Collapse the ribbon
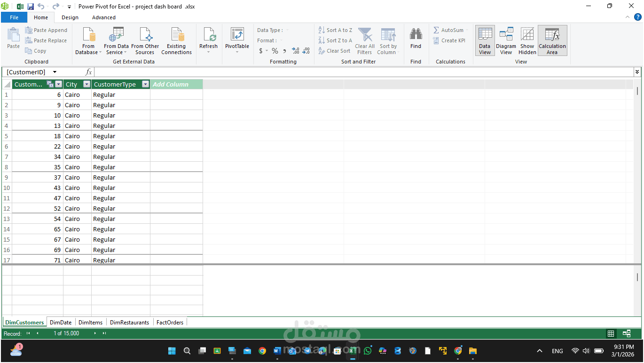The image size is (644, 363). point(628,17)
